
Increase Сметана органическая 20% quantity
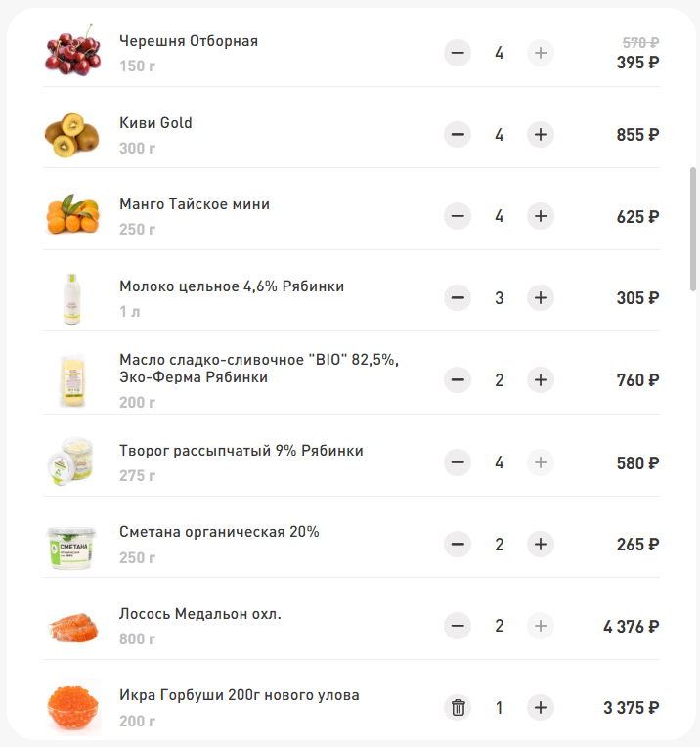click(x=541, y=544)
